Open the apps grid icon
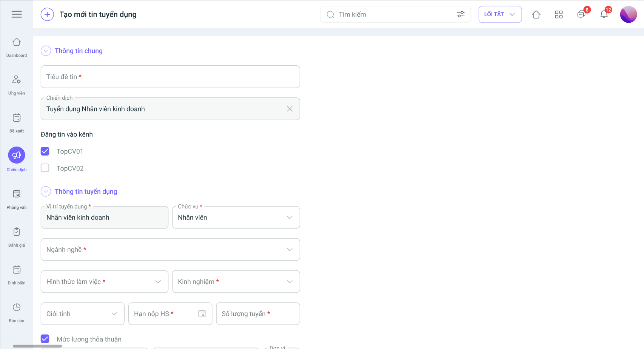The width and height of the screenshot is (644, 349). tap(559, 14)
